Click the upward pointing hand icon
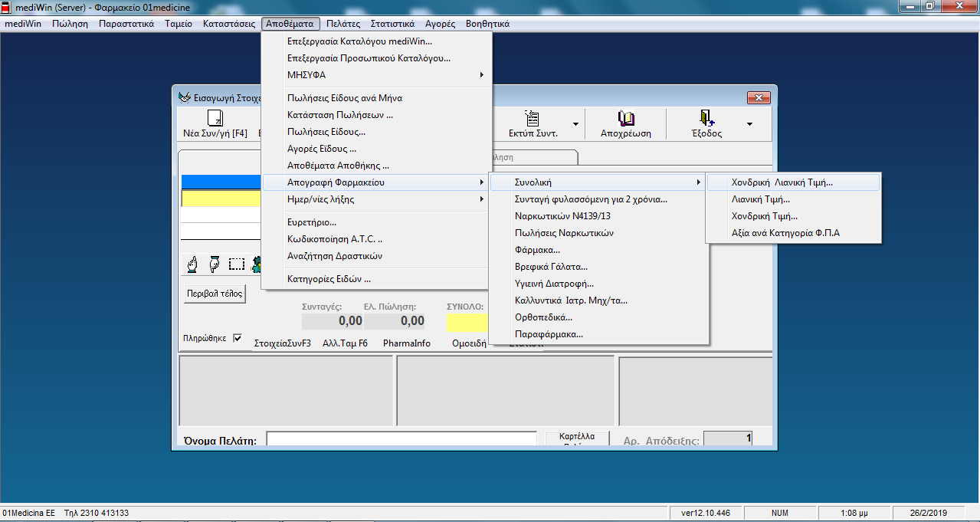 195,264
